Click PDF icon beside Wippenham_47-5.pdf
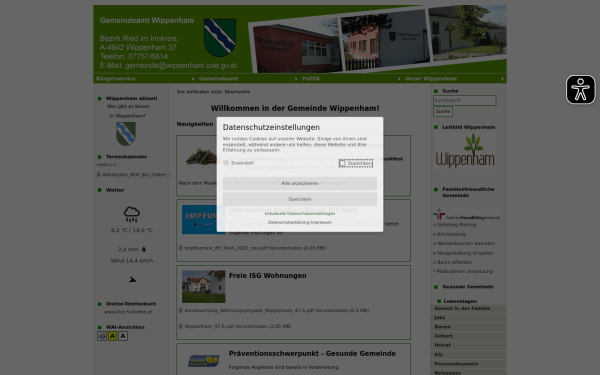 [x=181, y=326]
